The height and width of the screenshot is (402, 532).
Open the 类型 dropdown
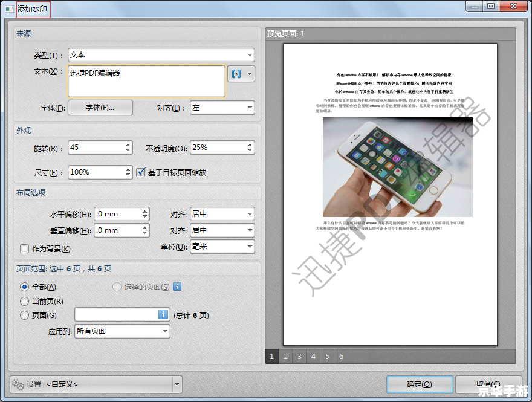pos(161,55)
